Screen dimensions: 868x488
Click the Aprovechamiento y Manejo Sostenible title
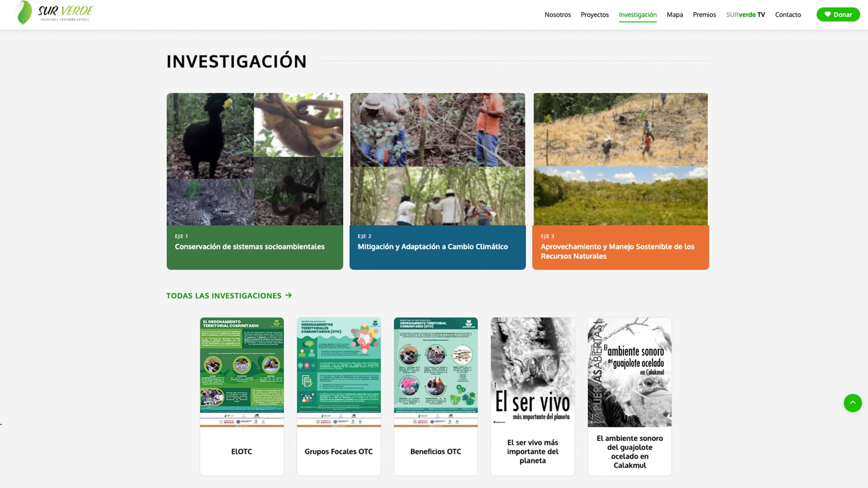click(x=618, y=251)
